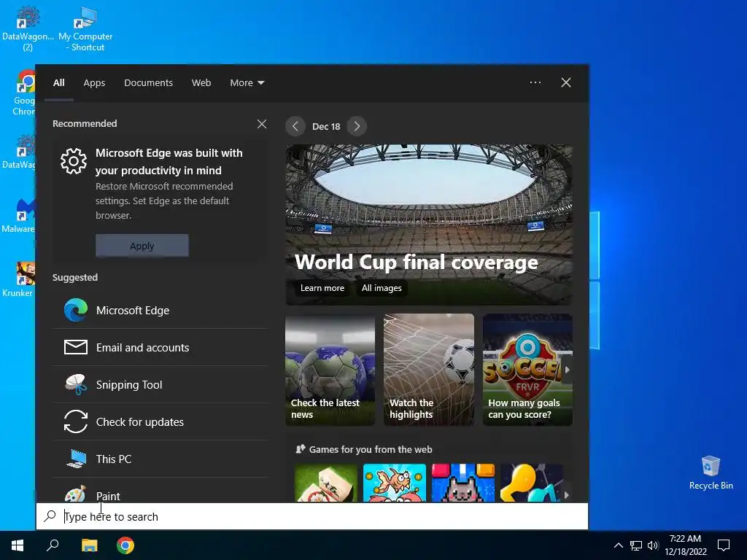Select DataWagon (2) desktop icon
The image size is (747, 560).
[x=28, y=29]
